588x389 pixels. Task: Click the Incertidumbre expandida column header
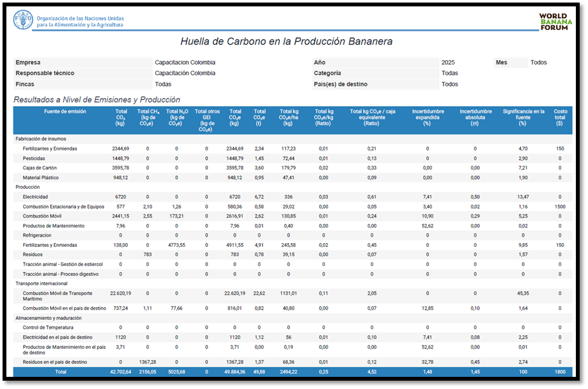(x=428, y=116)
